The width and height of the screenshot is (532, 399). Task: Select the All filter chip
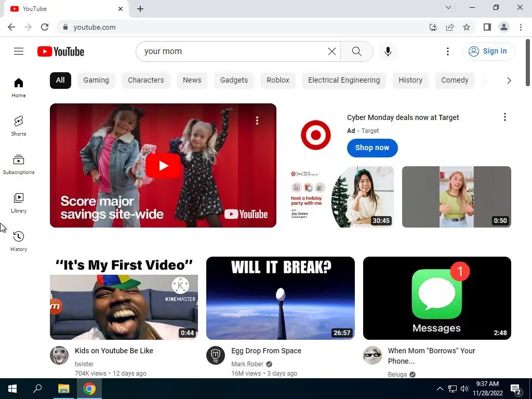tap(60, 81)
